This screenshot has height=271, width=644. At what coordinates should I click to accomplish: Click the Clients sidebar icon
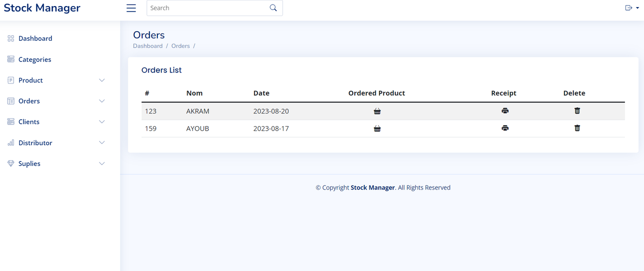[x=11, y=122]
